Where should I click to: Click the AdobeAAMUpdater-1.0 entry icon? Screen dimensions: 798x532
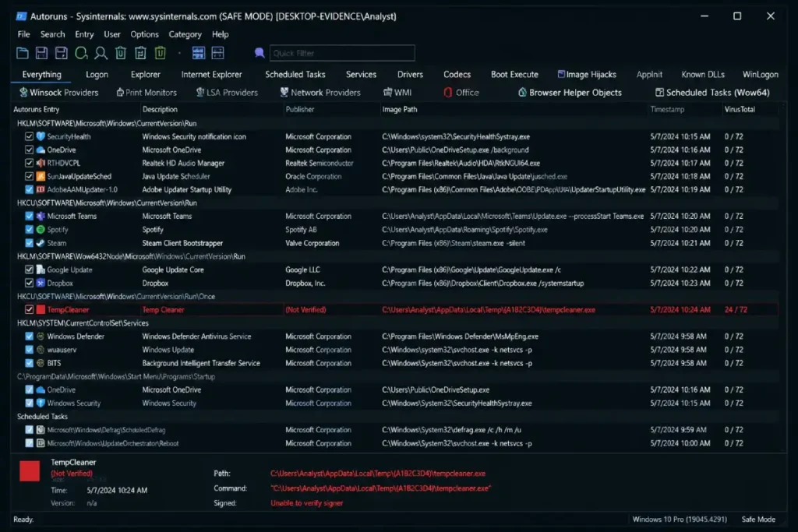(x=41, y=190)
